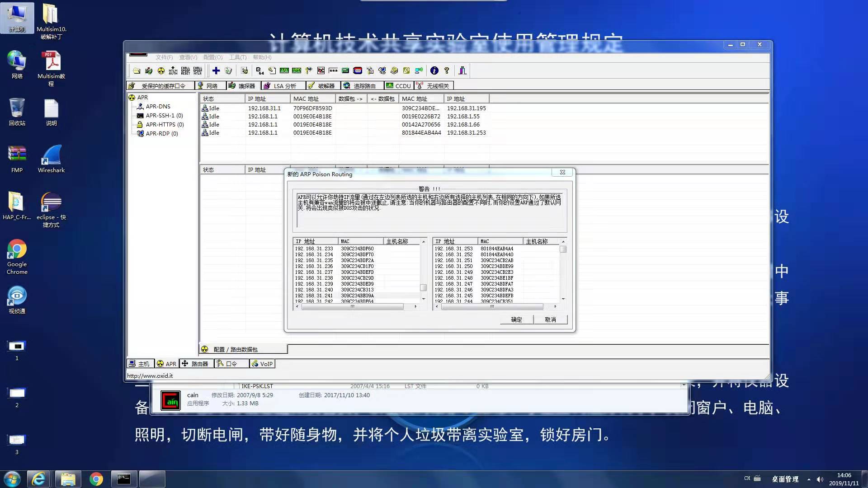Open the Base64 password decoder tool
This screenshot has height=488, width=868.
[259, 70]
